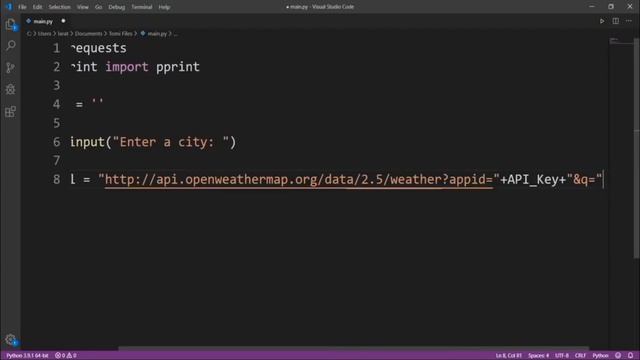Click line number 4 in the gutter

point(56,104)
